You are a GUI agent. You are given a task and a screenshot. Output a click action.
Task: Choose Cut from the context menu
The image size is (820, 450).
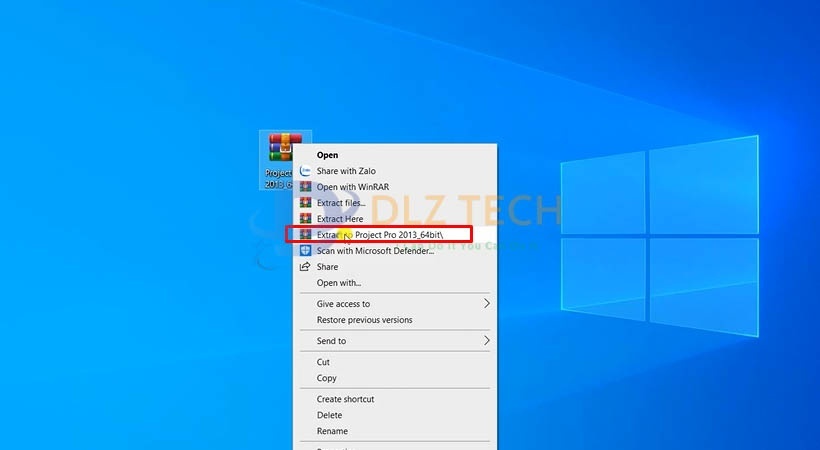pos(395,362)
